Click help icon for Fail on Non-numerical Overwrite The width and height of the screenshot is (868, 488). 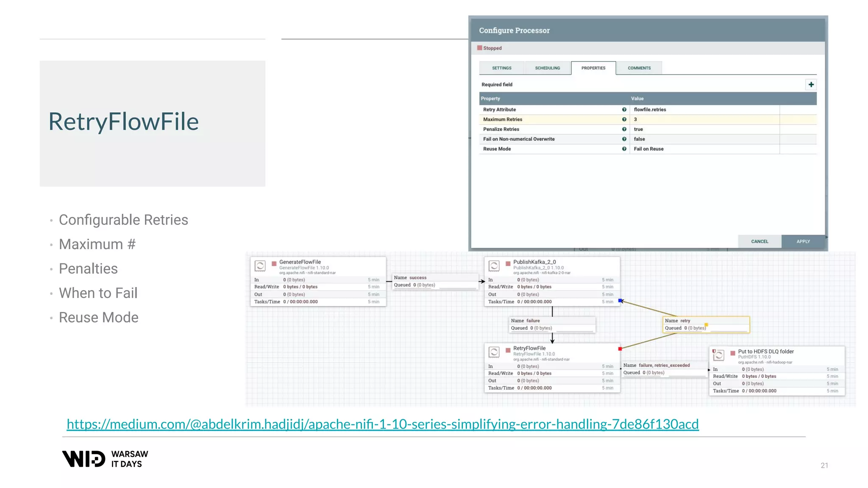(x=624, y=139)
